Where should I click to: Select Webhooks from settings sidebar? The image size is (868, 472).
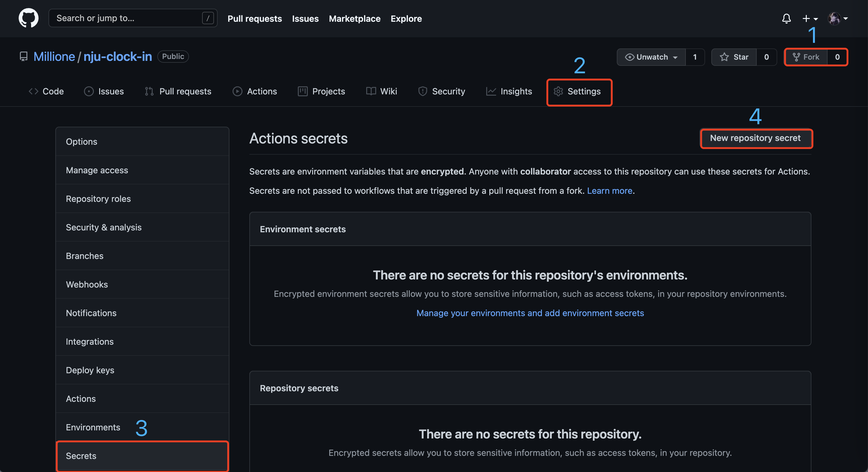[87, 284]
